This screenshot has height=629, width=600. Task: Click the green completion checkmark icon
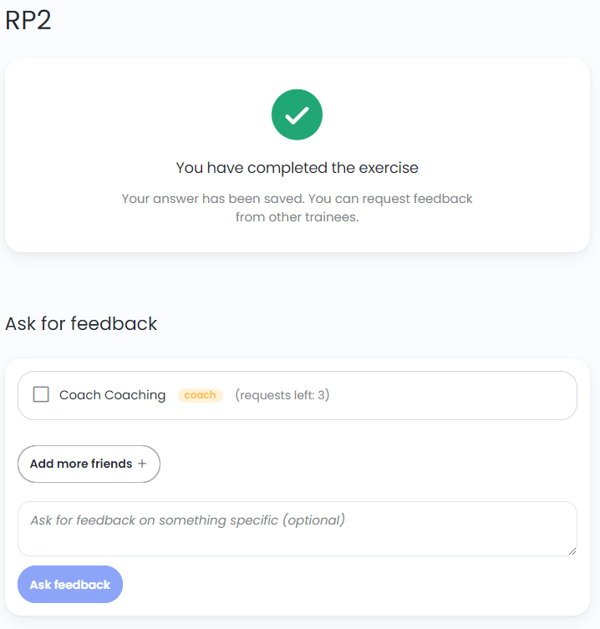coord(297,115)
